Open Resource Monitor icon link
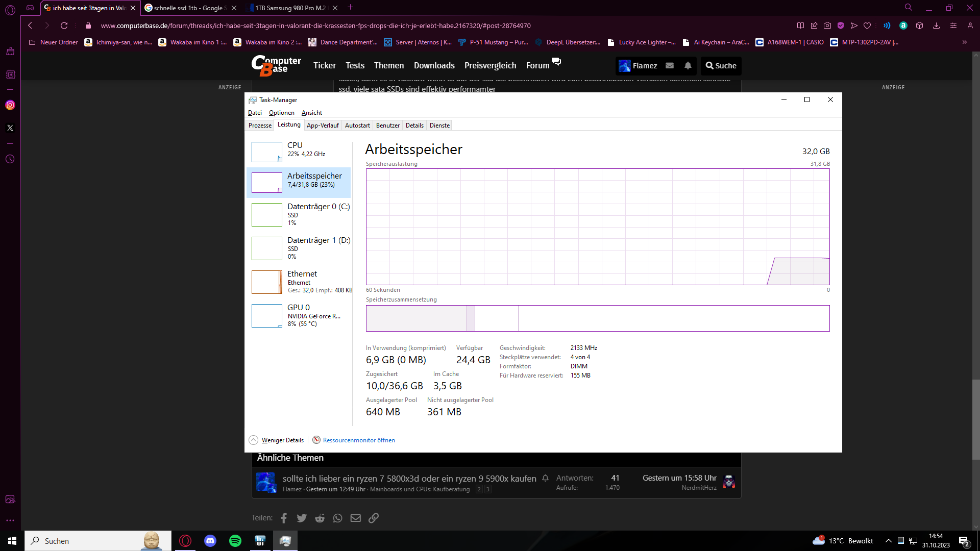 coord(316,440)
